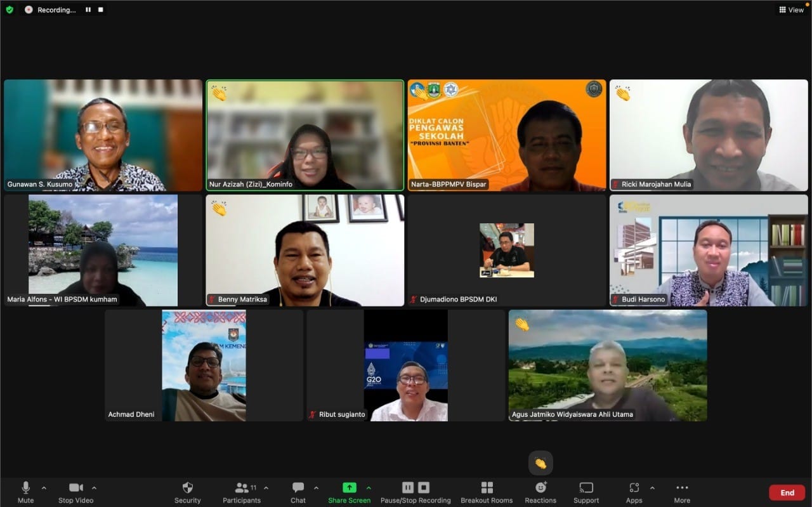Mute the microphone
The width and height of the screenshot is (812, 507).
[x=26, y=492]
